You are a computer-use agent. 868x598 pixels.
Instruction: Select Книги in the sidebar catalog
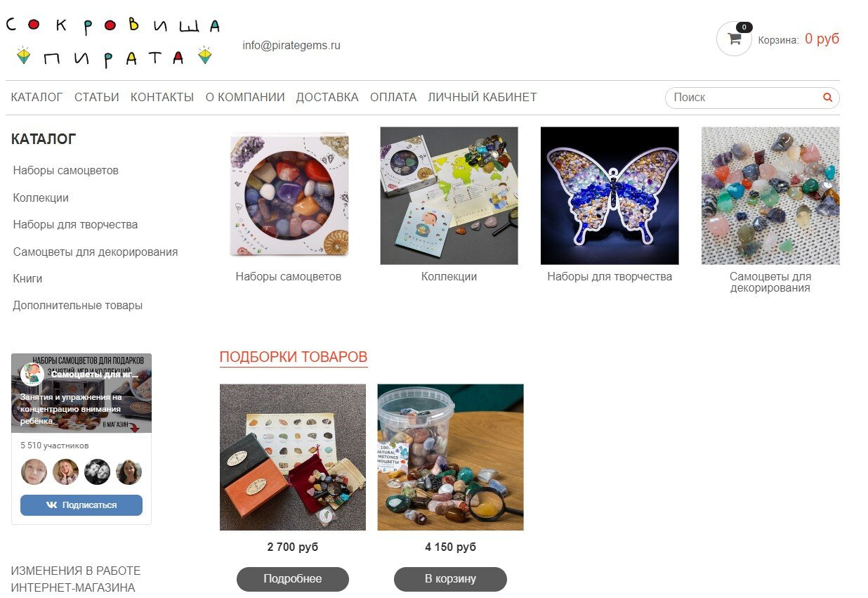click(x=28, y=279)
